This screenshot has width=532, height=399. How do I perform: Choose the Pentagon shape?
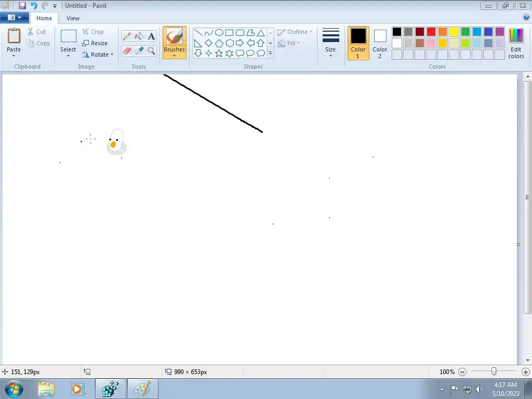click(219, 43)
